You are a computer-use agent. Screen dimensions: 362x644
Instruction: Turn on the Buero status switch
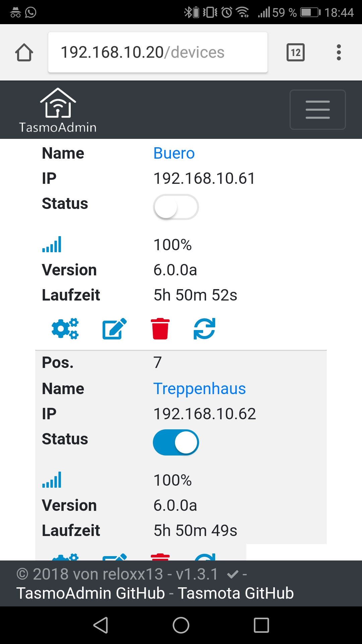click(x=176, y=207)
